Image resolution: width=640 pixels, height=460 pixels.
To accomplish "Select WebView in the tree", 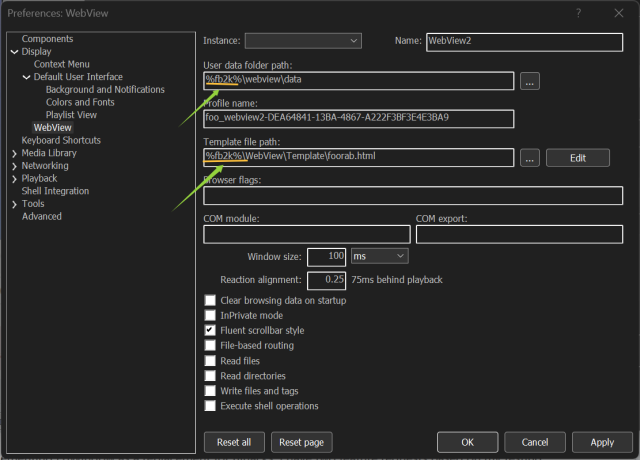I will click(53, 128).
